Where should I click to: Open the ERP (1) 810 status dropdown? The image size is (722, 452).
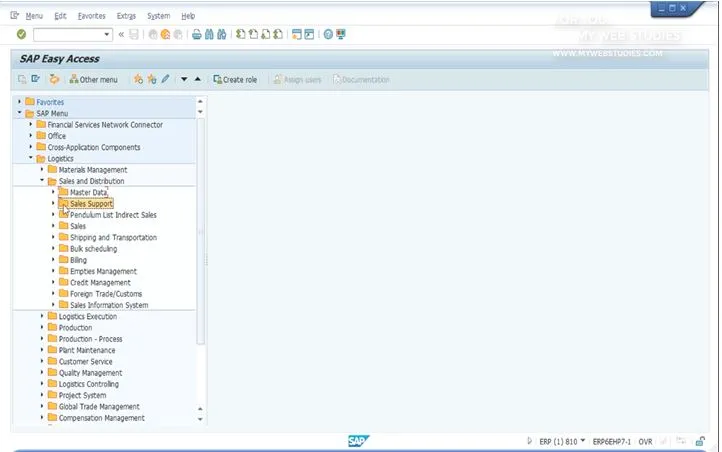point(582,441)
